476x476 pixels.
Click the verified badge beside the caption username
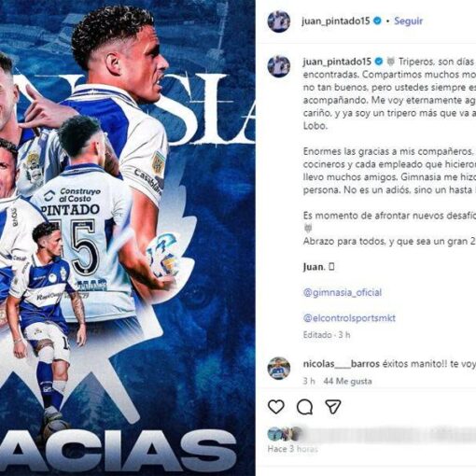[x=379, y=62]
